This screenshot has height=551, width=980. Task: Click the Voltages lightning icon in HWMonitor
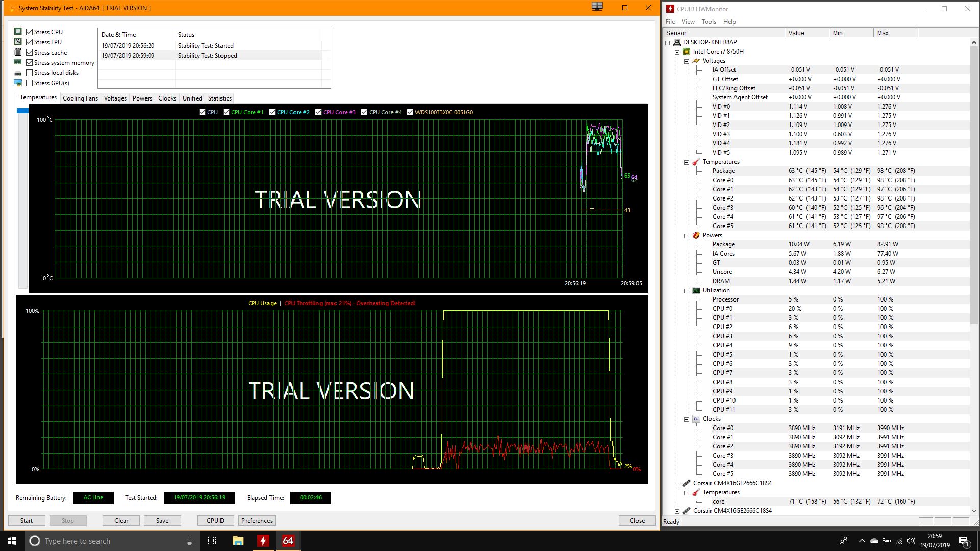[x=696, y=61]
